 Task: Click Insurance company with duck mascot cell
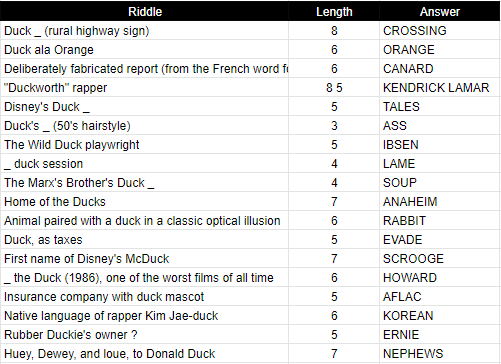tap(145, 297)
